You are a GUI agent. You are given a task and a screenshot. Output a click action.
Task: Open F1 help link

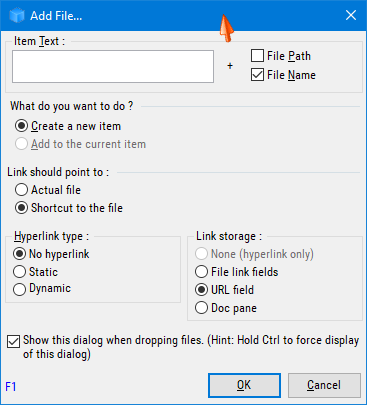11,387
